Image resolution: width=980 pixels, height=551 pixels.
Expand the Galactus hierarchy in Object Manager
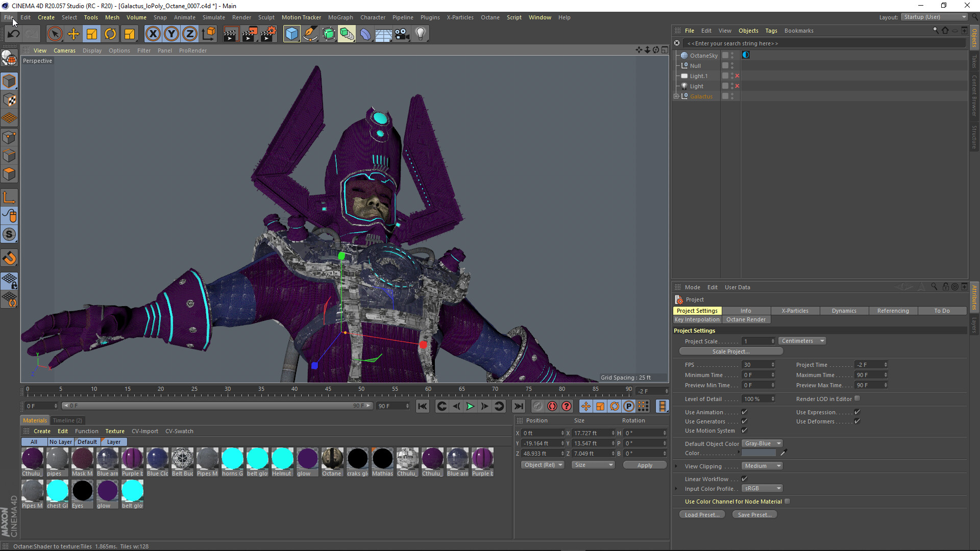pos(676,96)
